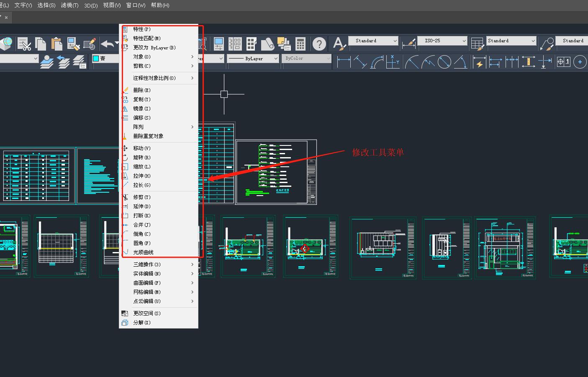Click the cyan 青 color swatch
This screenshot has height=377, width=588.
[96, 59]
